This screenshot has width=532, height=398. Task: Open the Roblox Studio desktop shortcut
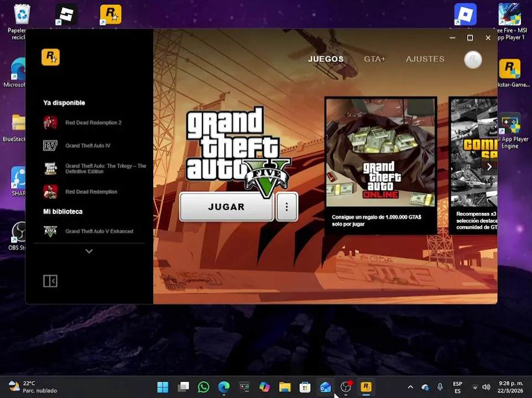point(66,15)
